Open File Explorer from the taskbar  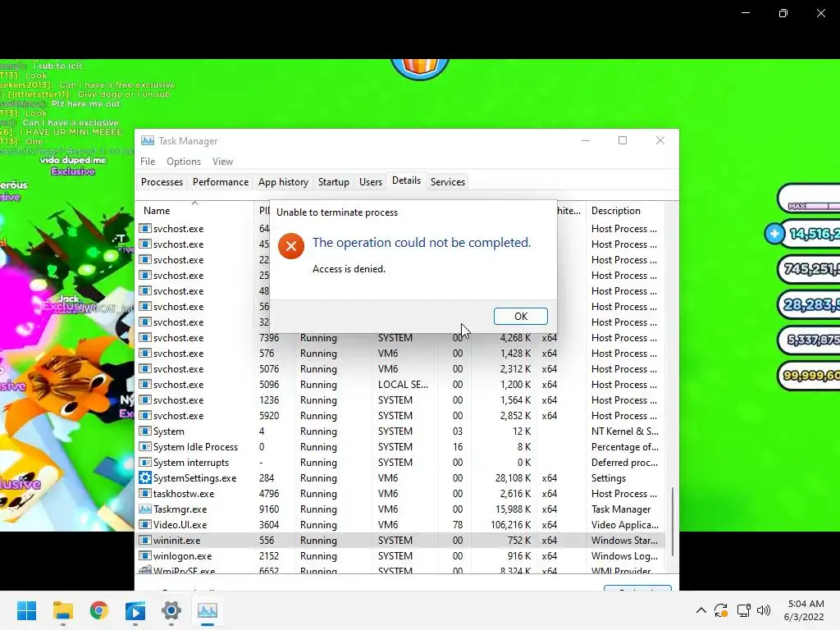tap(62, 610)
